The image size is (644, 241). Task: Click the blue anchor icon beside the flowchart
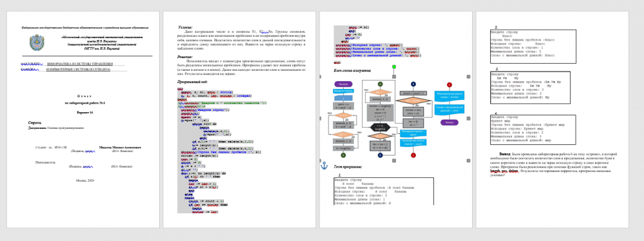324,166
